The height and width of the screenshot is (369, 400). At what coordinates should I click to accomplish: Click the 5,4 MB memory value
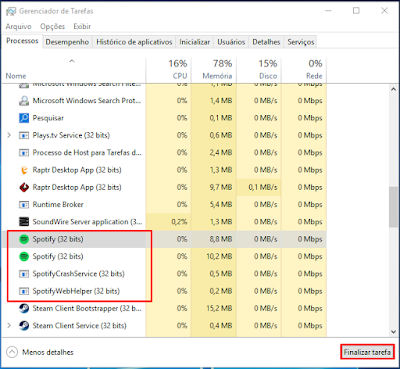tap(221, 205)
